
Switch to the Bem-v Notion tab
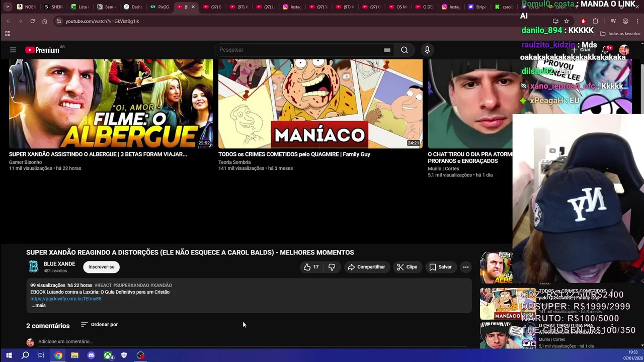106,7
